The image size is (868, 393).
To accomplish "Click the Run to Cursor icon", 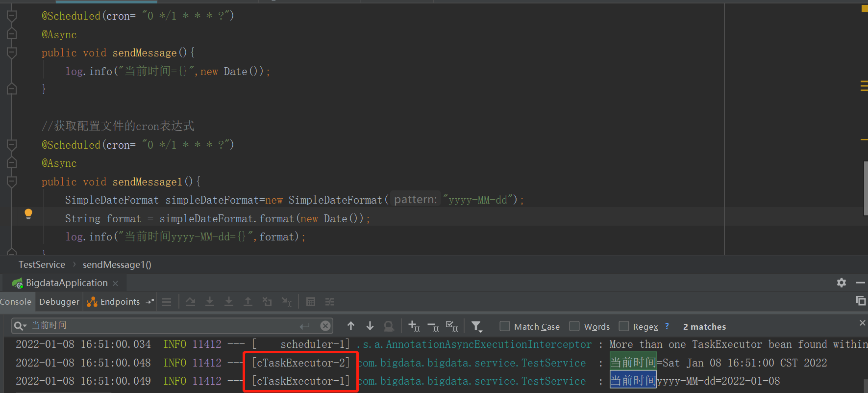I will (x=287, y=302).
